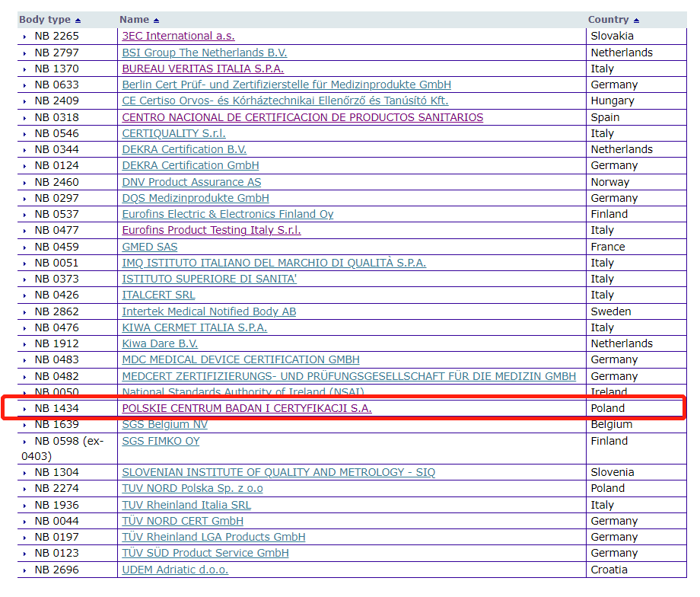Expand row arrow for NB 1304
The width and height of the screenshot is (700, 597).
click(x=24, y=473)
